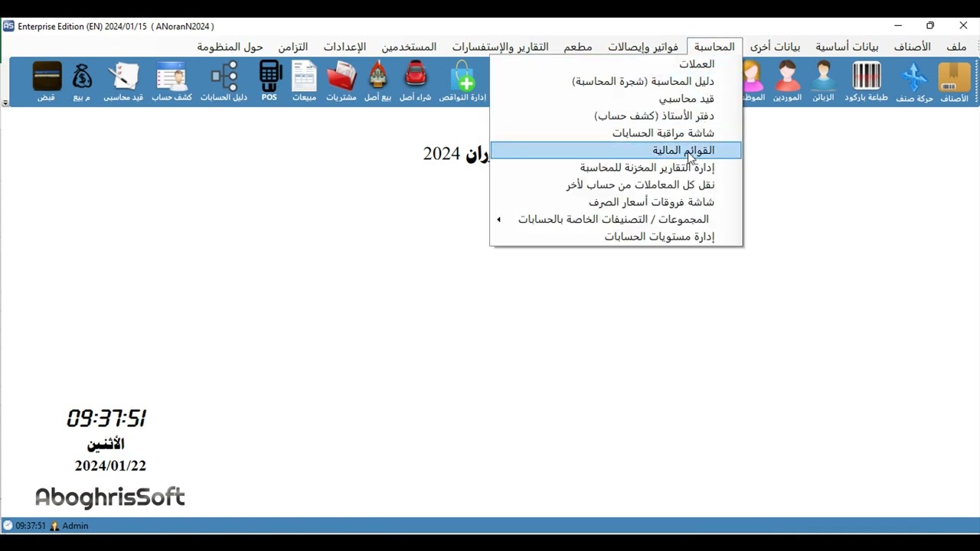
Task: Open مشتريات purchases folder icon
Action: pyautogui.click(x=341, y=82)
